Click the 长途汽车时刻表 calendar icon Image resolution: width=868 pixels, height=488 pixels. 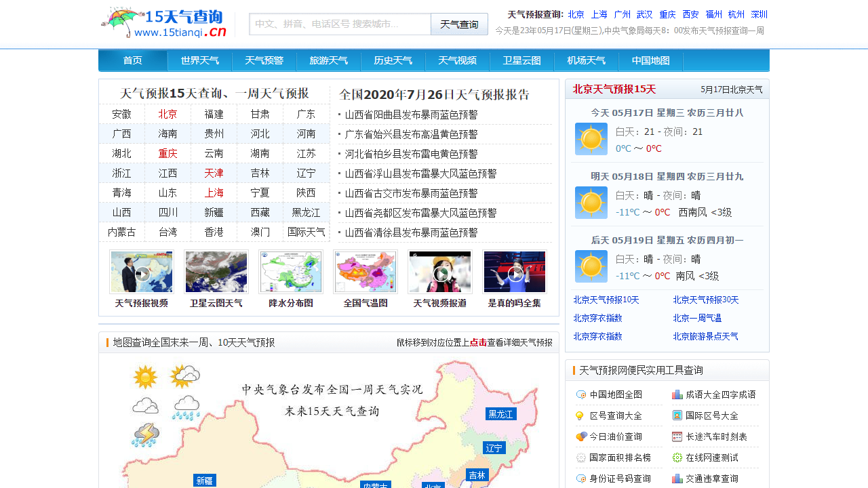[x=677, y=436]
